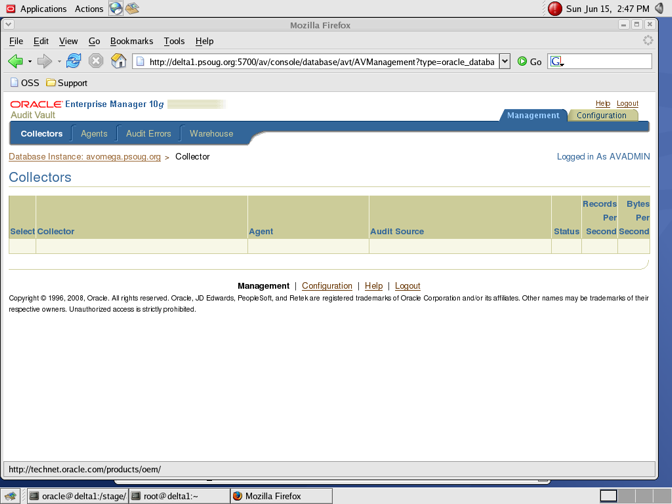Switch to root@delta1:~ terminal in taskbar
672x504 pixels.
[x=179, y=496]
